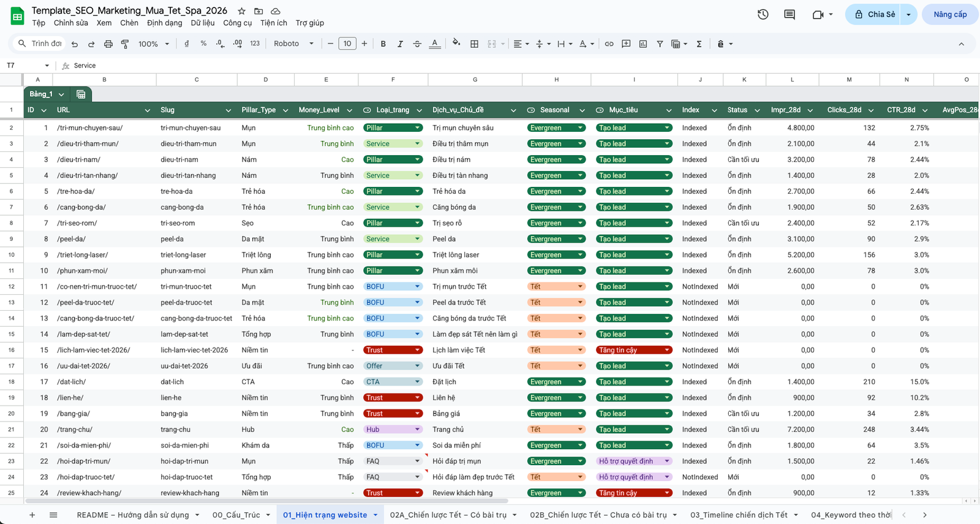Open Tết dropdown in uu-dai-tet-2026 row
The width and height of the screenshot is (980, 524).
point(581,366)
